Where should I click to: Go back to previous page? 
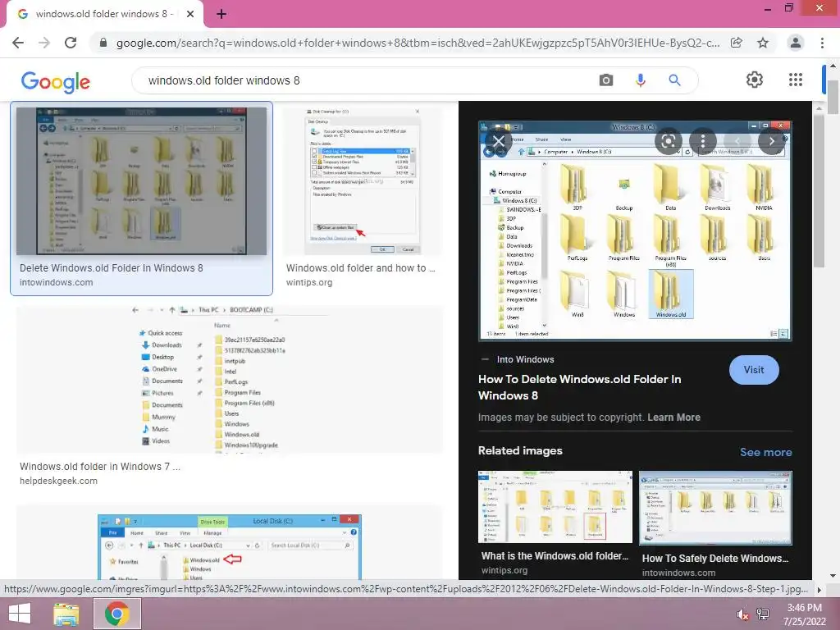point(18,43)
